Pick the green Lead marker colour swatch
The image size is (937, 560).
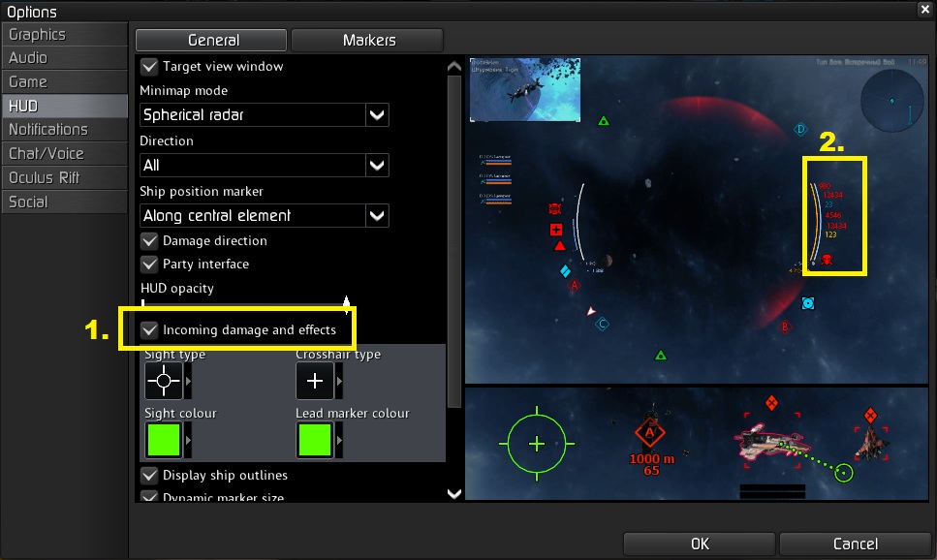[315, 440]
